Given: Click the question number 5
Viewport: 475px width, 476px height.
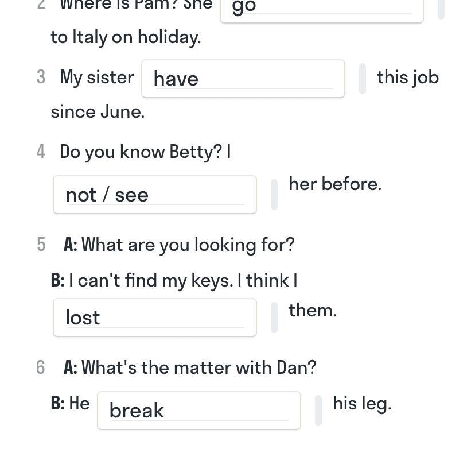Looking at the screenshot, I should (41, 245).
